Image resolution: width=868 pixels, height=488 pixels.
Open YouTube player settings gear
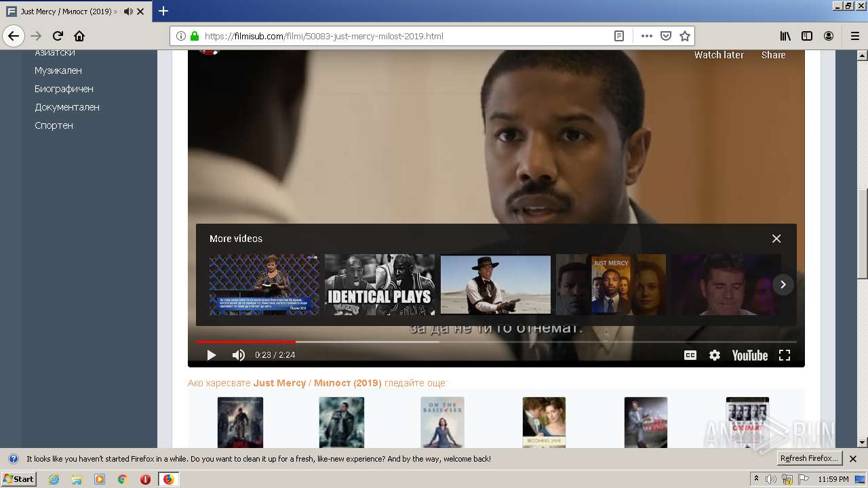715,355
